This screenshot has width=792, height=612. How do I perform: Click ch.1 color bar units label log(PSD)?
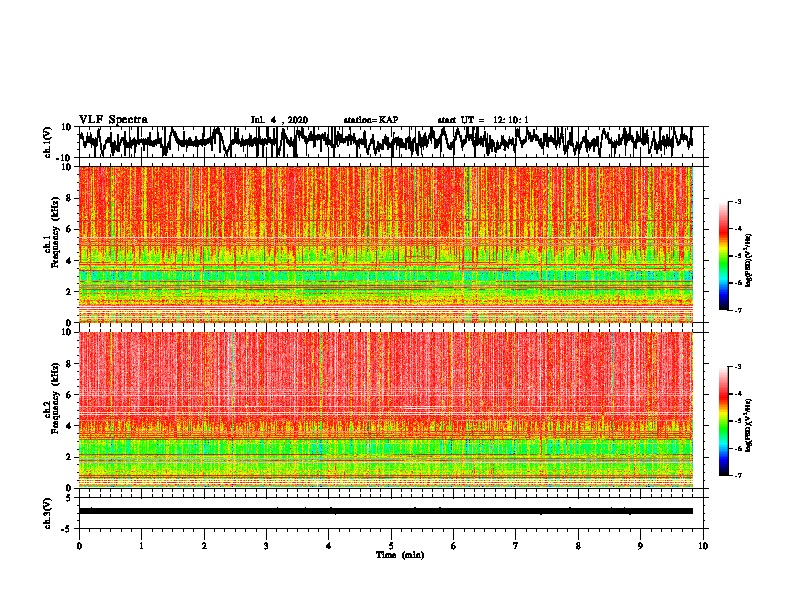pyautogui.click(x=749, y=260)
